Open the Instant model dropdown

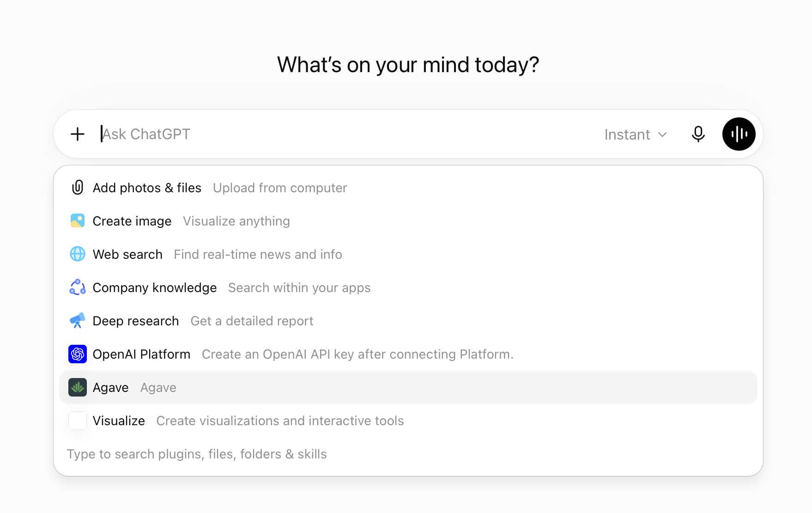[x=636, y=134]
